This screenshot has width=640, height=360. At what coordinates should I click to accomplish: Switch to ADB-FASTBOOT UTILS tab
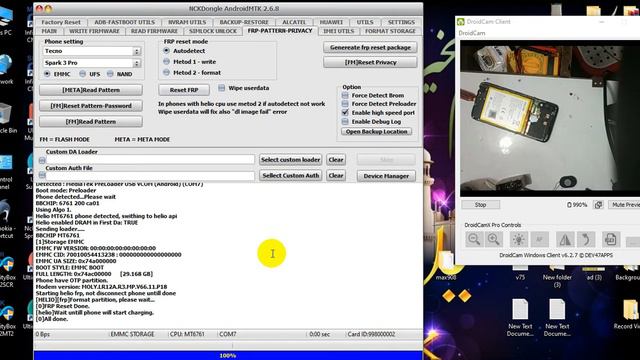pos(124,22)
